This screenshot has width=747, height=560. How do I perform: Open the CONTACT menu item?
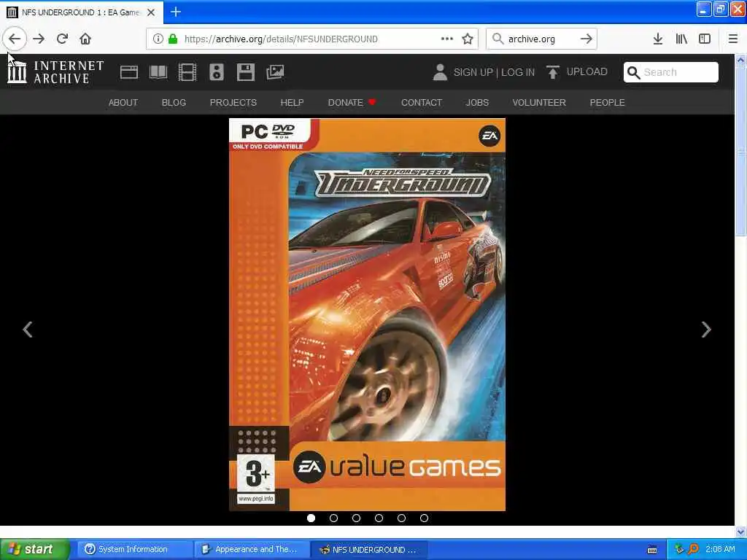[421, 102]
